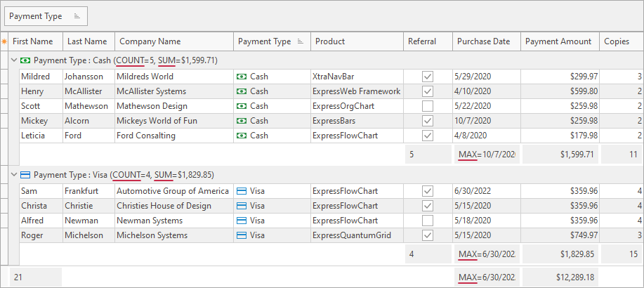Sort by the First Name column header
644x288 pixels.
pyautogui.click(x=35, y=41)
